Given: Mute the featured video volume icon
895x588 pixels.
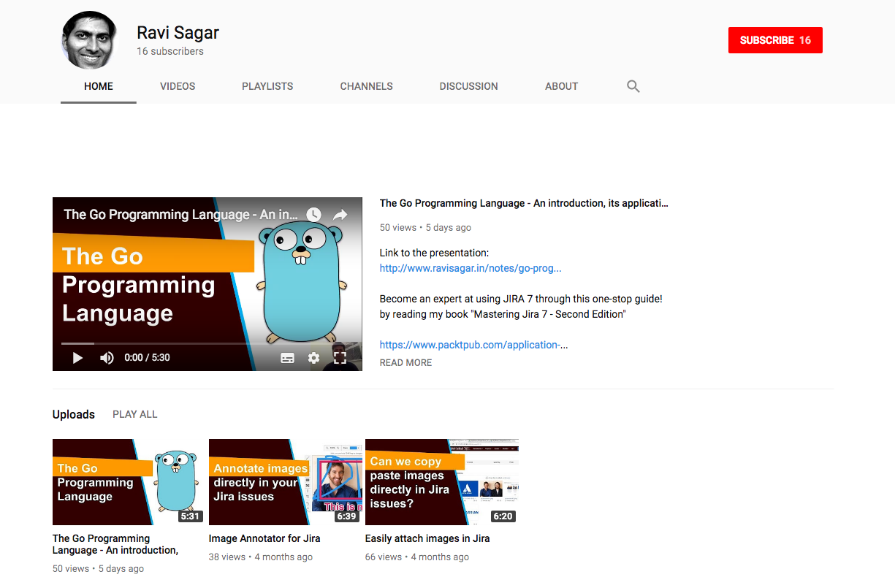Looking at the screenshot, I should coord(107,358).
